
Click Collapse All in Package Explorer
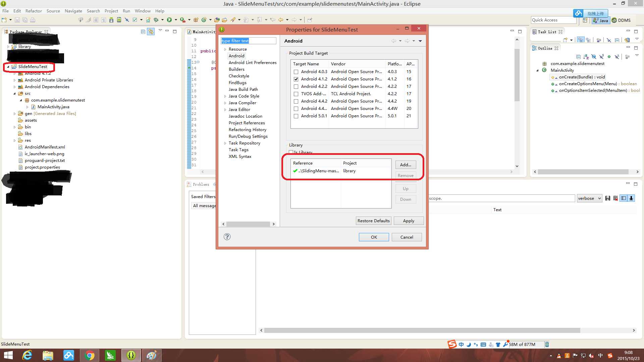tap(143, 32)
